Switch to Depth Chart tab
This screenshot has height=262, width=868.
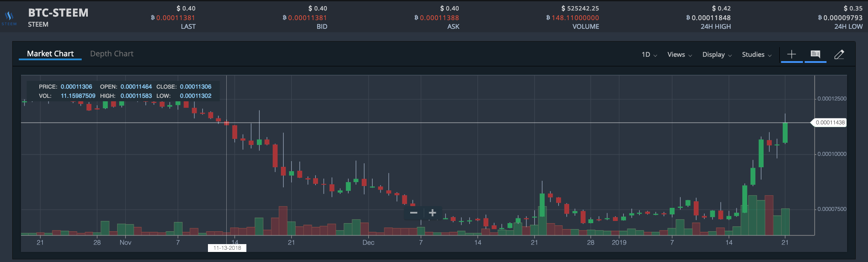coord(112,54)
